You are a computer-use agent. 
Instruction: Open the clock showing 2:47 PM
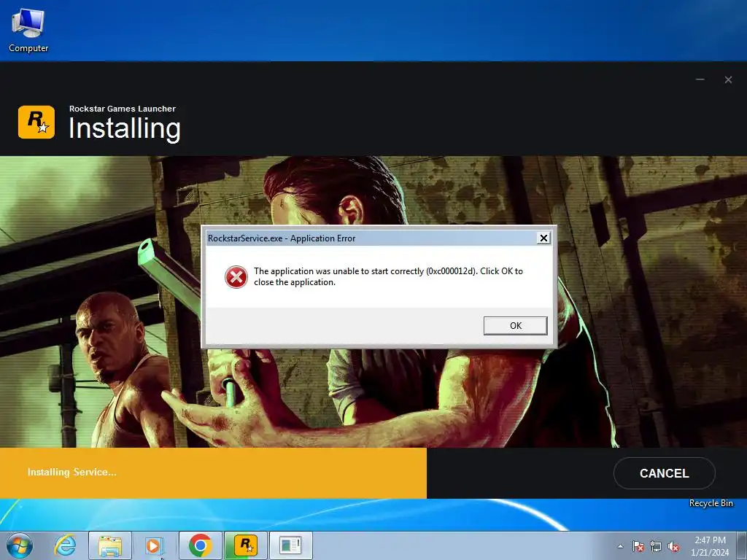710,546
